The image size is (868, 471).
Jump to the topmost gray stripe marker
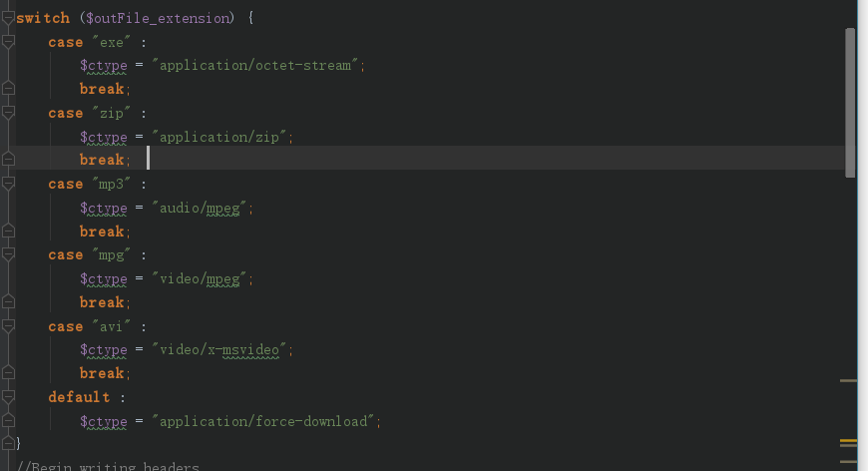point(849,380)
